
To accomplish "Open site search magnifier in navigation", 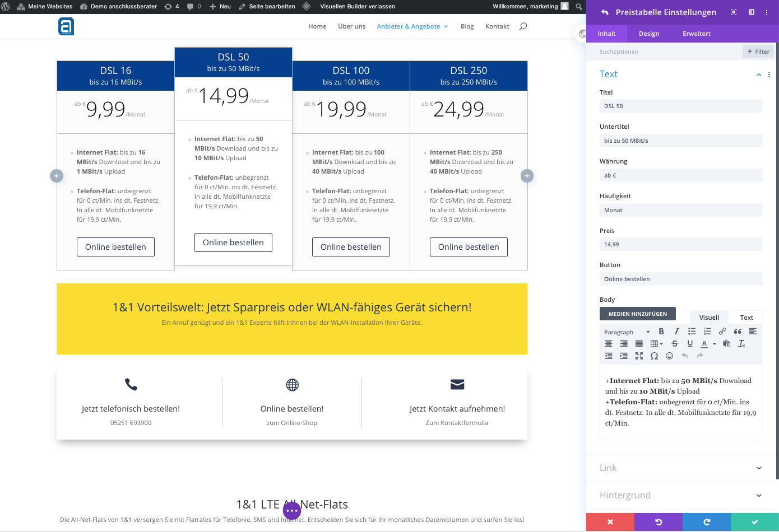I will [x=523, y=26].
